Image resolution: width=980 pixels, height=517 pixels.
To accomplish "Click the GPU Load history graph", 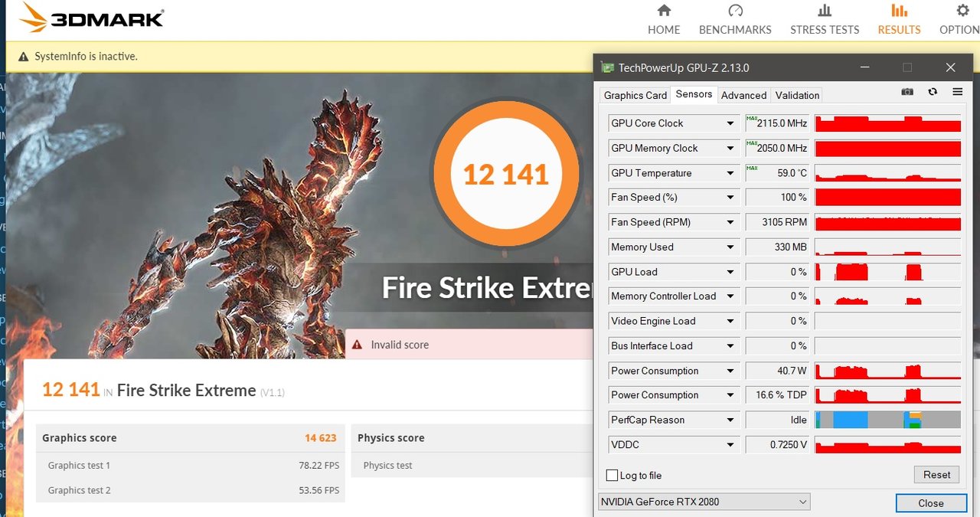I will [x=888, y=272].
